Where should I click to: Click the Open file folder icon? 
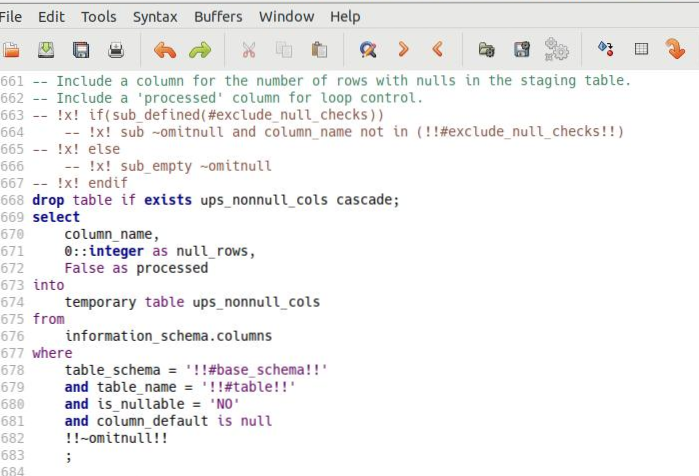tap(11, 49)
